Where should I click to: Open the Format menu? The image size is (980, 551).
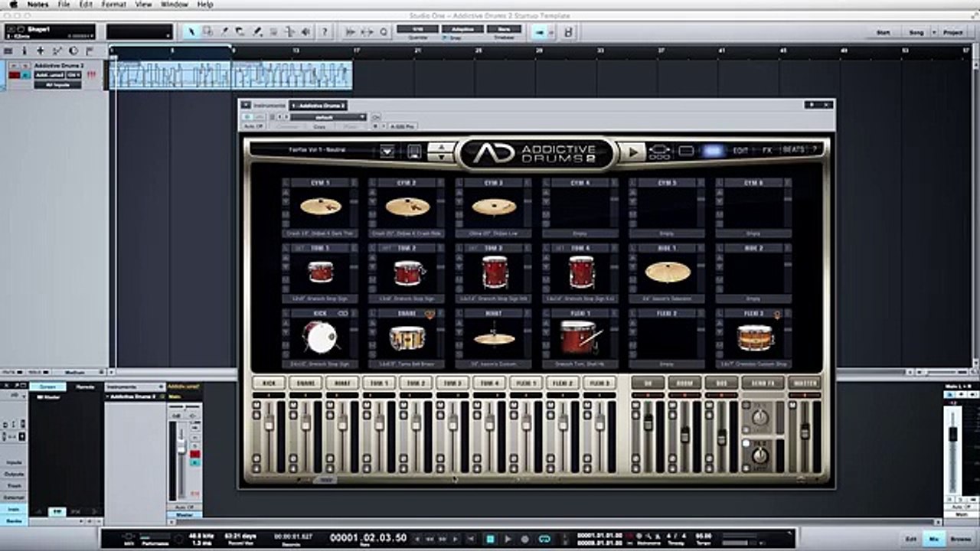coord(114,5)
